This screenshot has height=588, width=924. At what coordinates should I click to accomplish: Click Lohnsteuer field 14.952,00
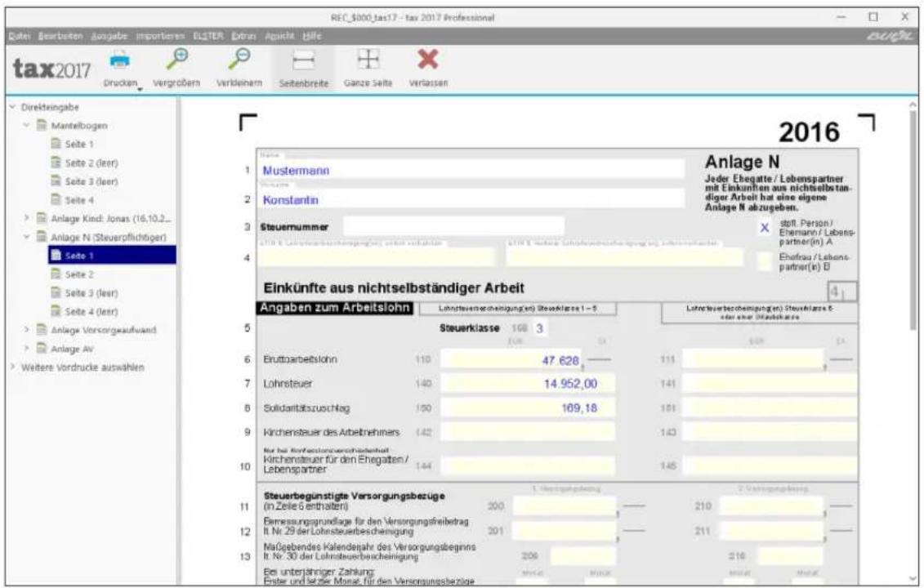pos(528,384)
